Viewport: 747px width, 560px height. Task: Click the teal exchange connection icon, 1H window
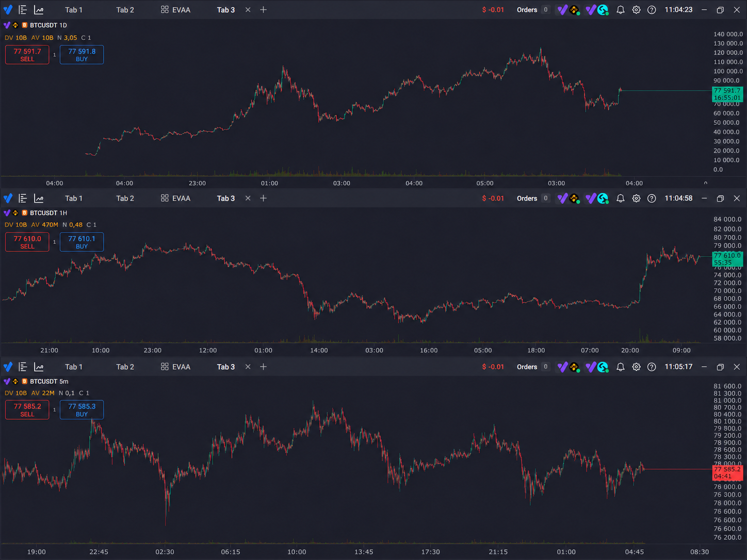tap(603, 198)
